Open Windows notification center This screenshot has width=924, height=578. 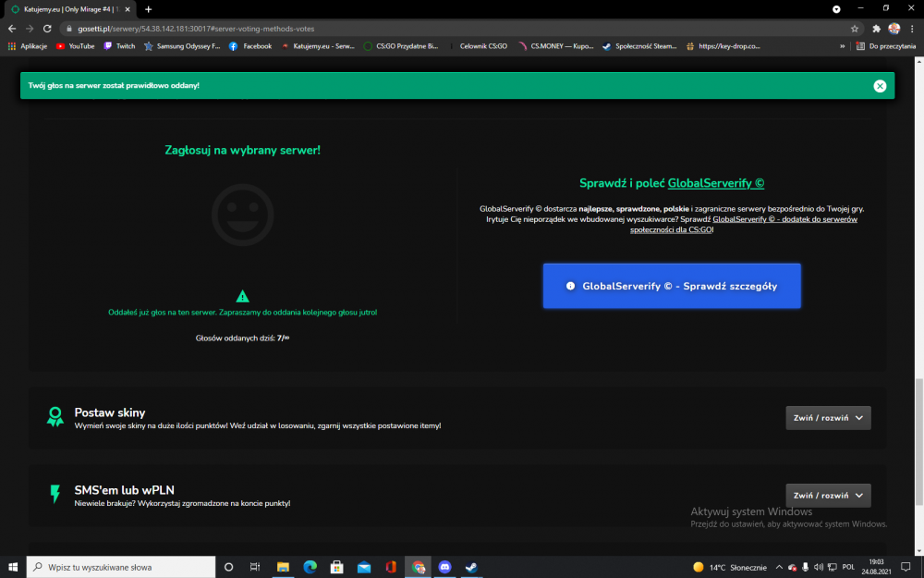click(906, 568)
